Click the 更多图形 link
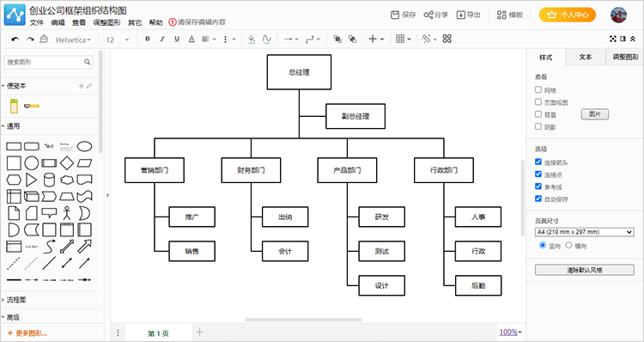The image size is (644, 342). [27, 333]
